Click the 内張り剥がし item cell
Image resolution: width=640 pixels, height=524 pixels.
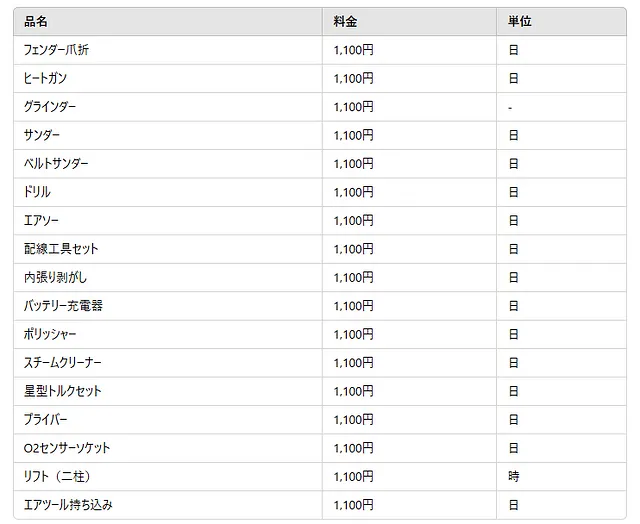point(168,278)
